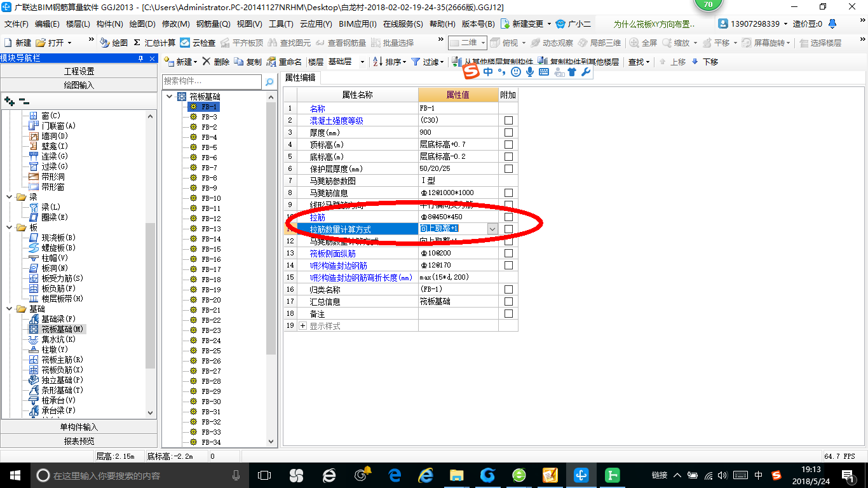868x488 pixels.
Task: Tick 附加 checkbox for 筏板侧面纵筋
Action: tap(508, 254)
